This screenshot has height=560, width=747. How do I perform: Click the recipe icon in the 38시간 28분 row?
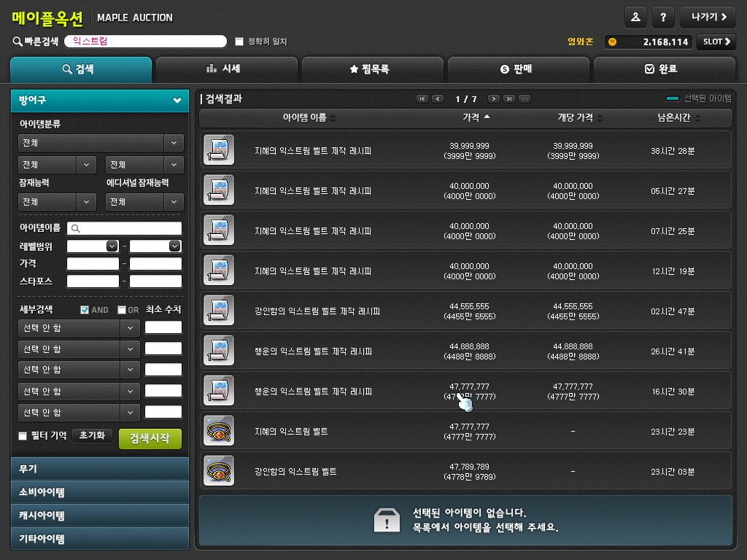click(219, 150)
